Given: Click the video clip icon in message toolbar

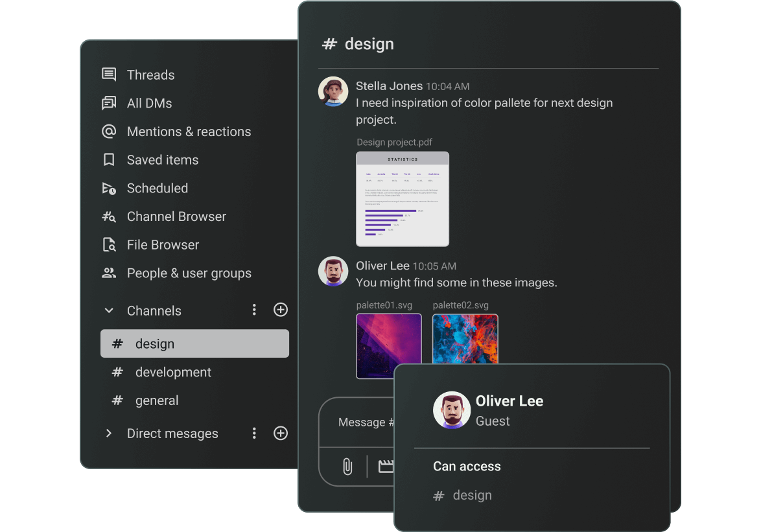Looking at the screenshot, I should click(x=386, y=467).
